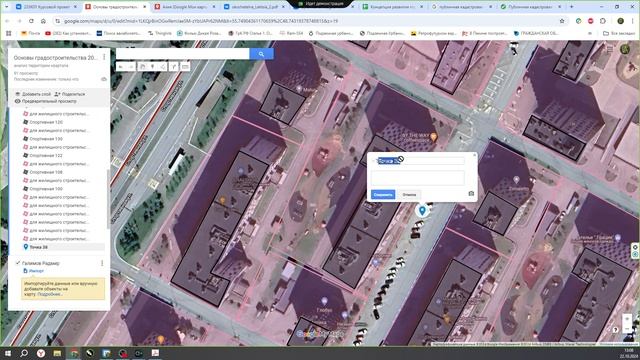640x360 pixels.
Task: Bookmark this page with star icon
Action: pos(562,21)
